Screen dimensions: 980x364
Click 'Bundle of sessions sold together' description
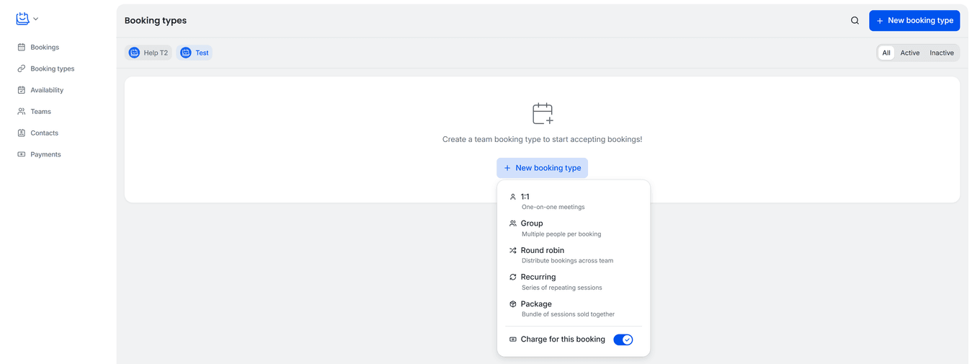coord(569,314)
